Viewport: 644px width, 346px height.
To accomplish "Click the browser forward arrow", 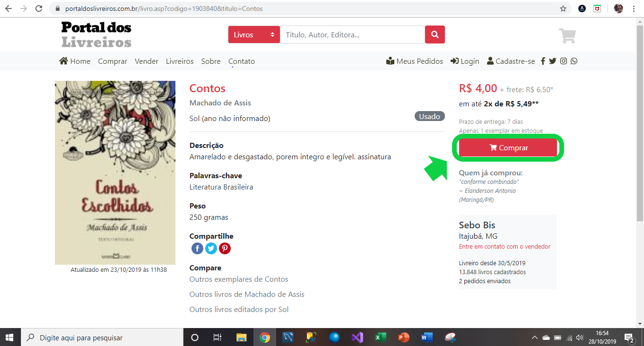I will [24, 9].
